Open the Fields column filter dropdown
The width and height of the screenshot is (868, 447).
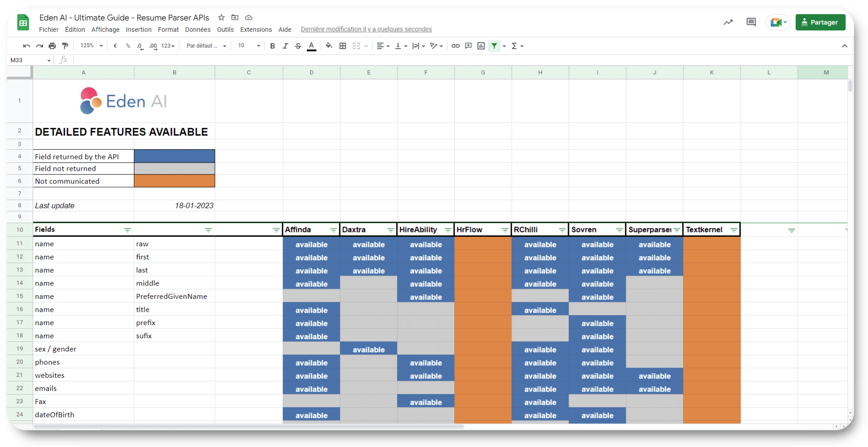coord(128,230)
